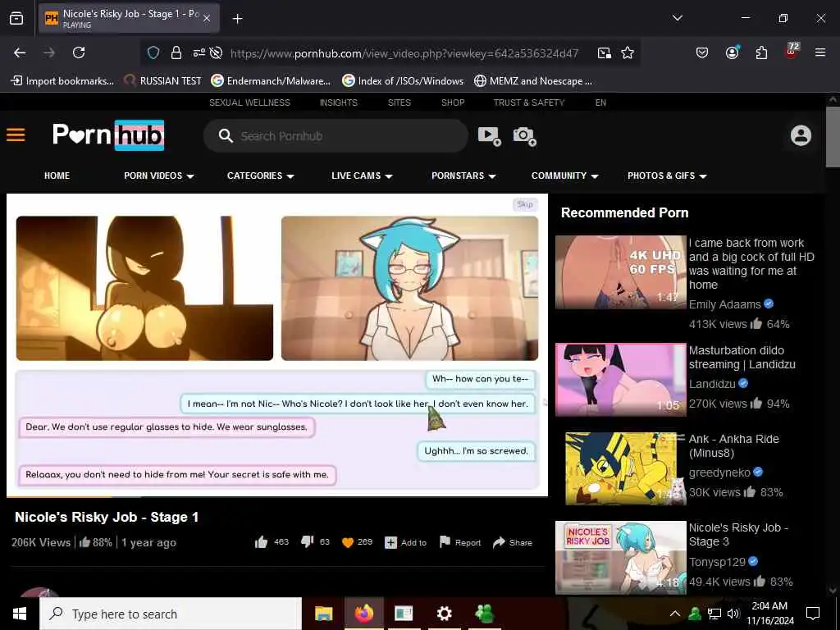Click the upload photo camera icon
The width and height of the screenshot is (840, 630).
tap(524, 136)
